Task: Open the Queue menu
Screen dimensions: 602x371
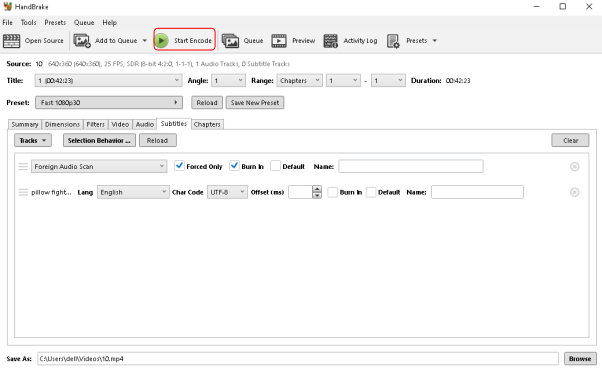Action: [x=84, y=23]
